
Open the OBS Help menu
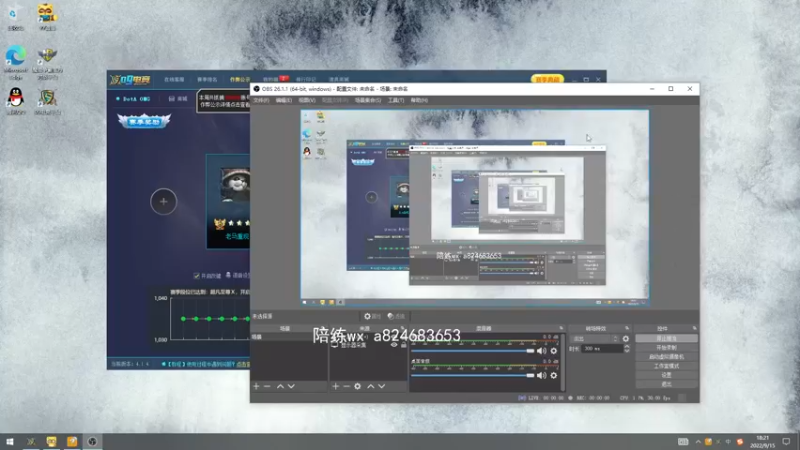tap(419, 101)
